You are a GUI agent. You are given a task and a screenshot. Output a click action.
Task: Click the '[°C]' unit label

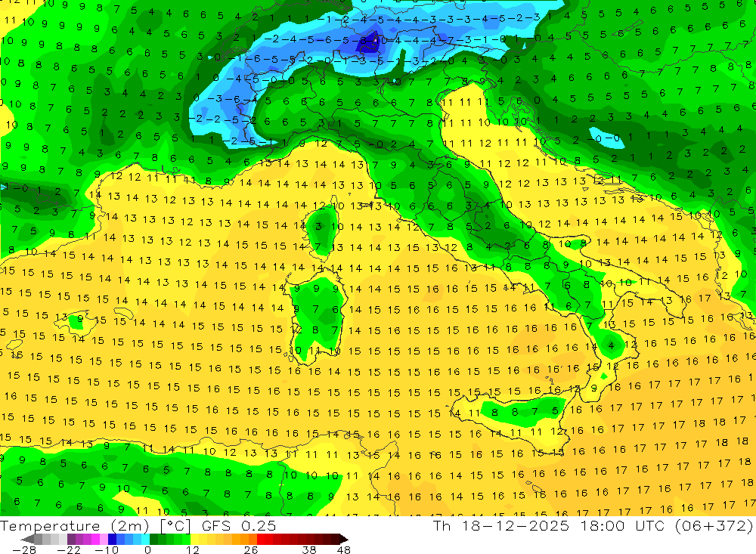pyautogui.click(x=175, y=526)
